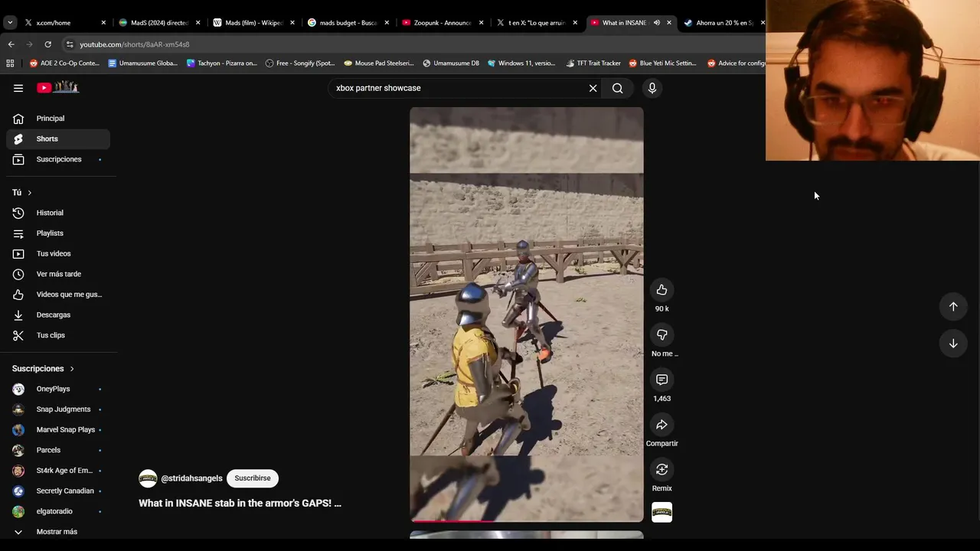The image size is (980, 551).
Task: Open Marvel Snap Plays channel
Action: click(58, 430)
